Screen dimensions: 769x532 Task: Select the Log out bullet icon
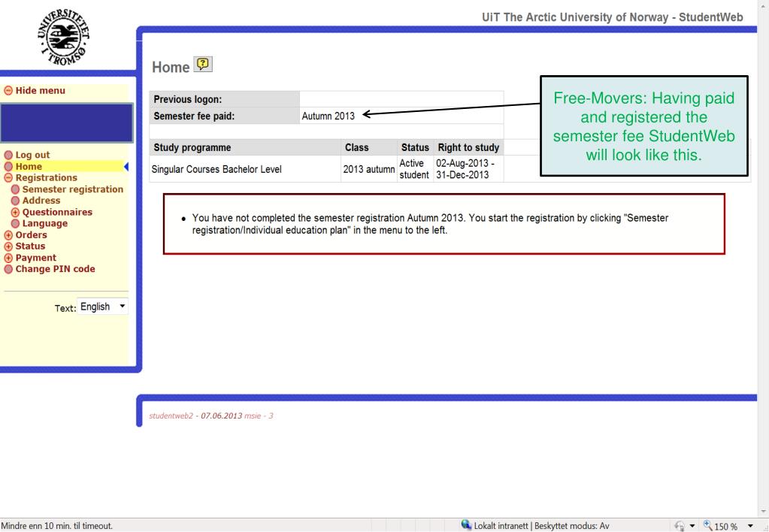click(8, 154)
